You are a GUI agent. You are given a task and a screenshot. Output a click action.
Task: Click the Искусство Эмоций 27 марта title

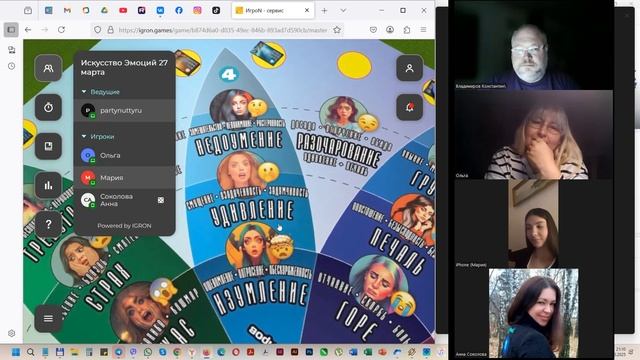[x=124, y=67]
